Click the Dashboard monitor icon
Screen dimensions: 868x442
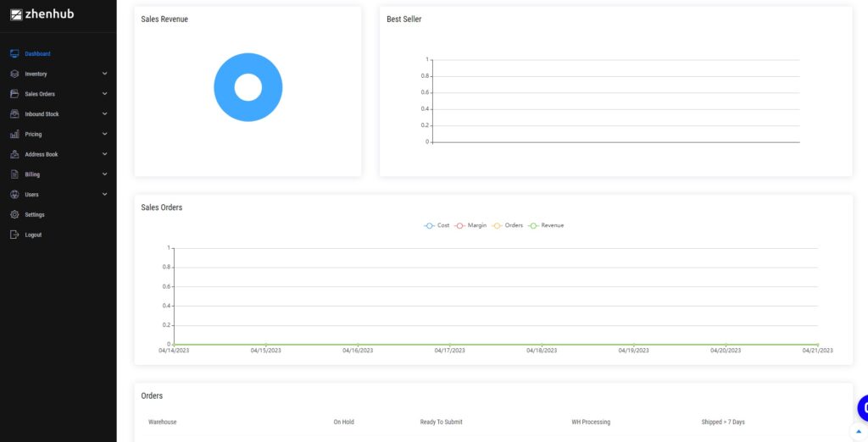click(x=14, y=53)
